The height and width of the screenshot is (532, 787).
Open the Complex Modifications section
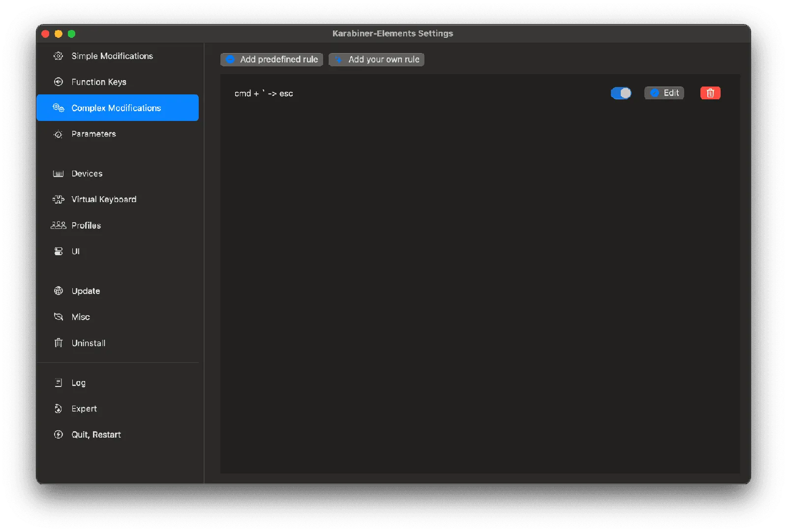[x=116, y=108]
